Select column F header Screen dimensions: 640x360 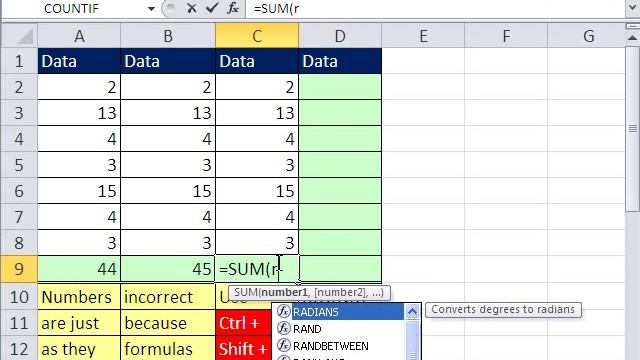click(x=506, y=36)
